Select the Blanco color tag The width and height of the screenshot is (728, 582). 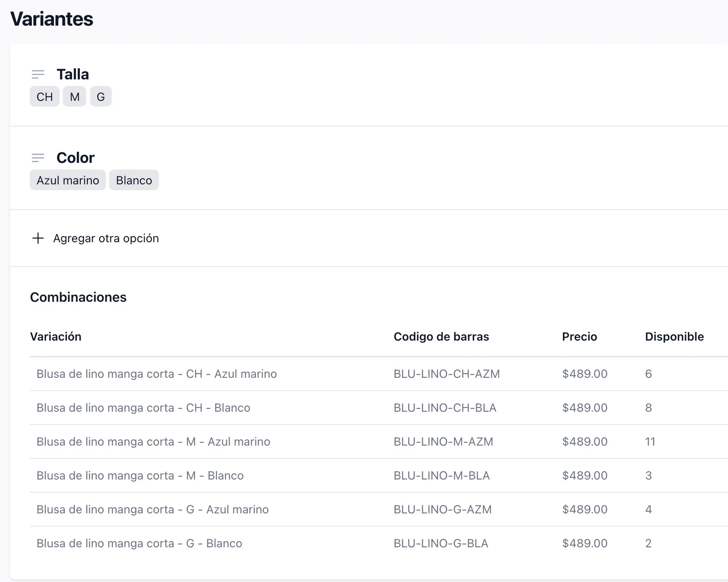[x=134, y=181]
